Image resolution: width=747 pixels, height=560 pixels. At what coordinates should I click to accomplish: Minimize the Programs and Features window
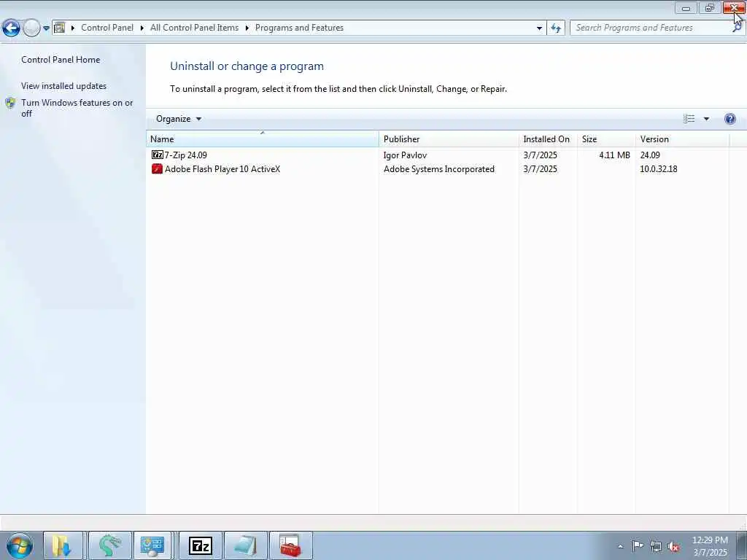(686, 7)
